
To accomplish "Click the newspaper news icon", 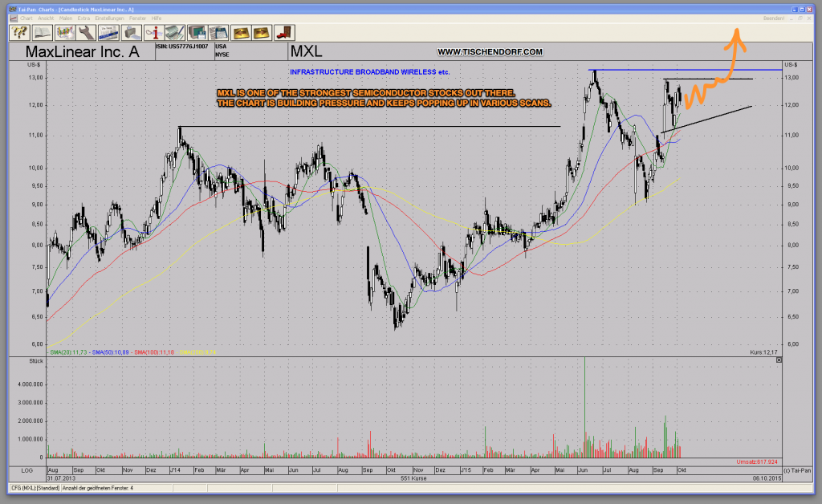I will 108,32.
